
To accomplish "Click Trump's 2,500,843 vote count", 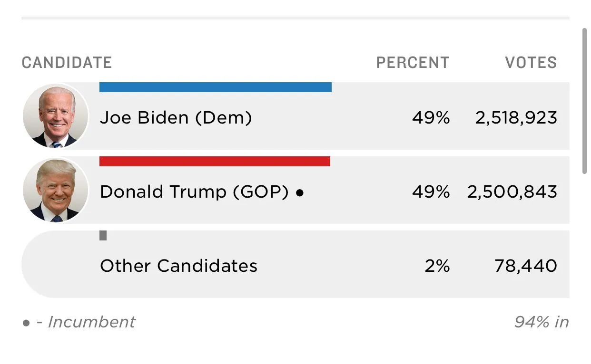I will click(x=512, y=192).
